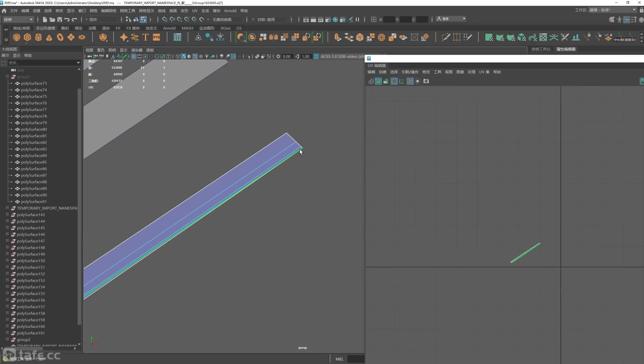The height and width of the screenshot is (364, 644).
Task: Click the SVG import shelf icon
Action: [156, 37]
